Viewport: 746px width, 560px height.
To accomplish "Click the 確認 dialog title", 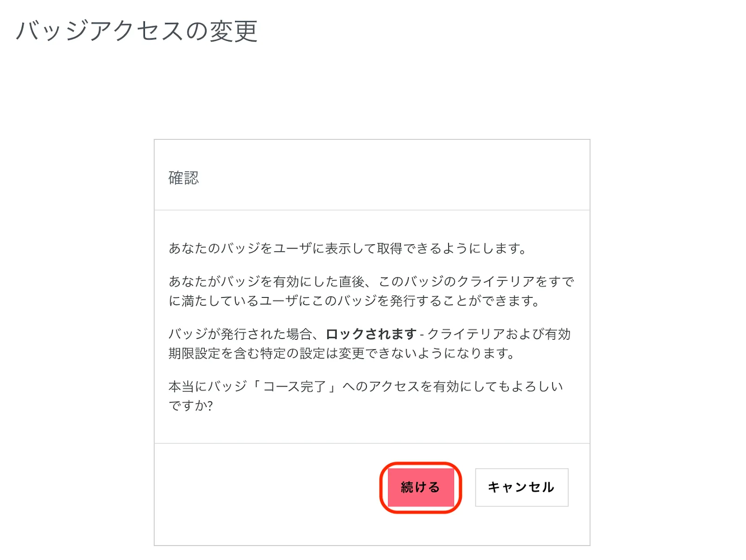I will [x=183, y=178].
